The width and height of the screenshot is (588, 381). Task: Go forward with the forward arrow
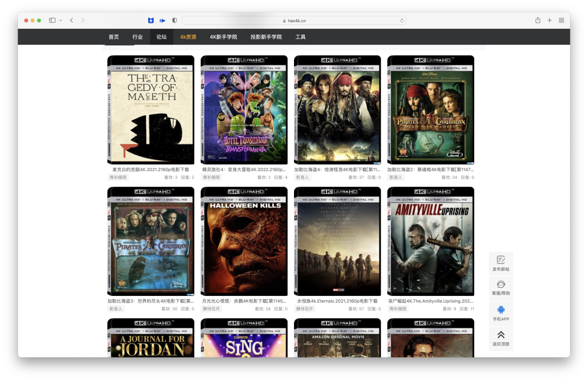click(83, 20)
